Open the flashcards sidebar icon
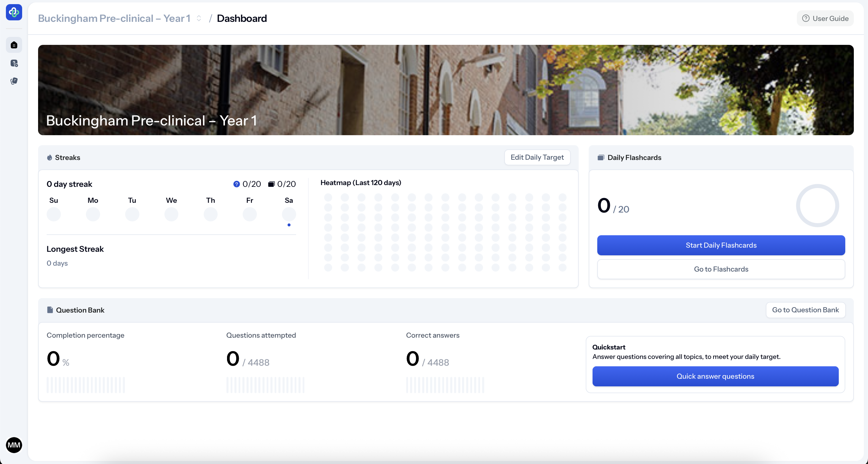Viewport: 868px width, 464px height. click(x=14, y=81)
